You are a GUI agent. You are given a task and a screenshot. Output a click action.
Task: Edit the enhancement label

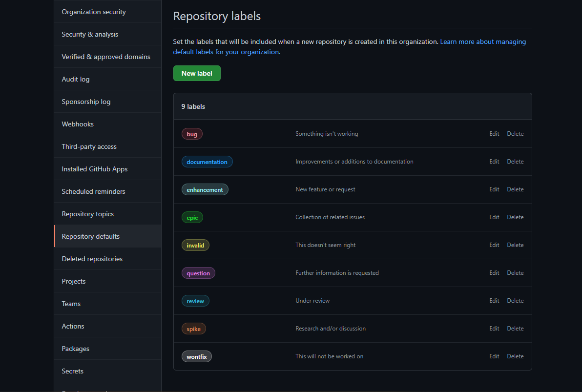click(x=494, y=189)
